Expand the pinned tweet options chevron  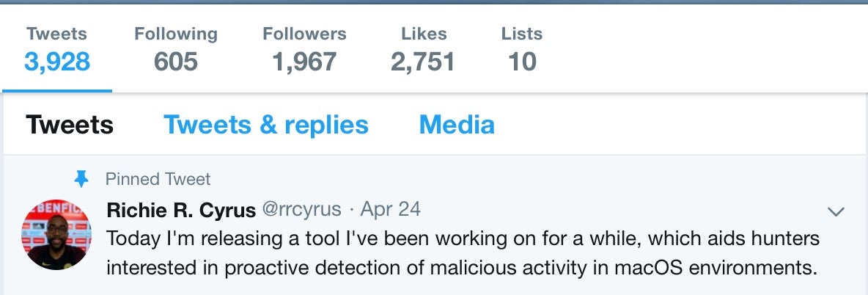click(836, 211)
